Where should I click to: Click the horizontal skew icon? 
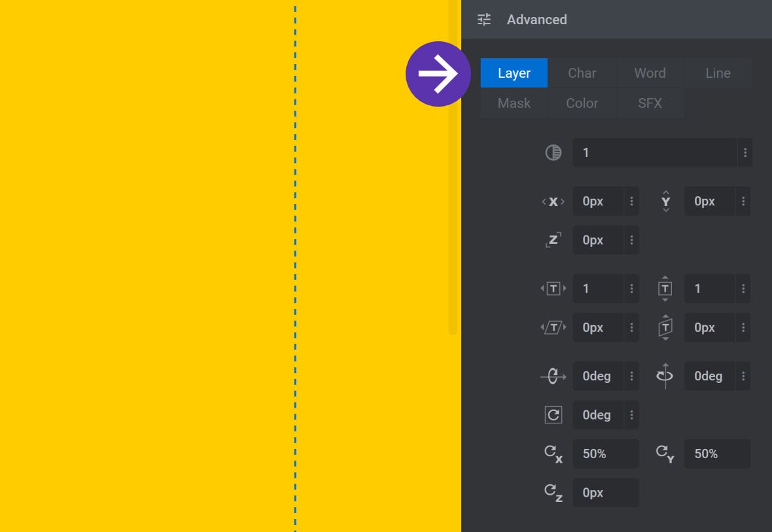[553, 328]
